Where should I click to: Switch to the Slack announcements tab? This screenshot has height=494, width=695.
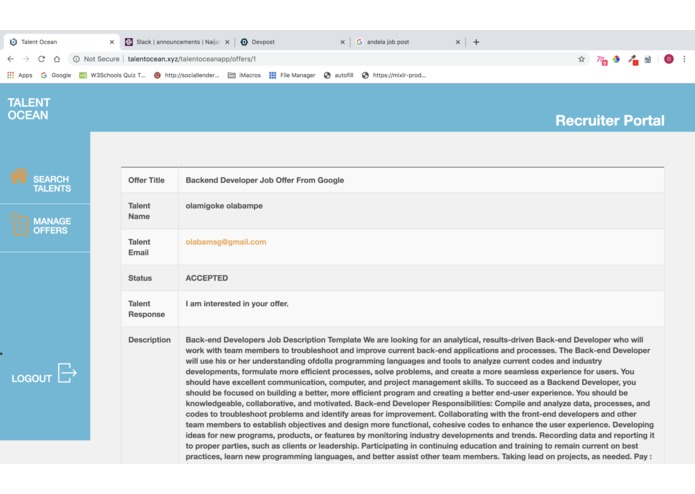[177, 42]
